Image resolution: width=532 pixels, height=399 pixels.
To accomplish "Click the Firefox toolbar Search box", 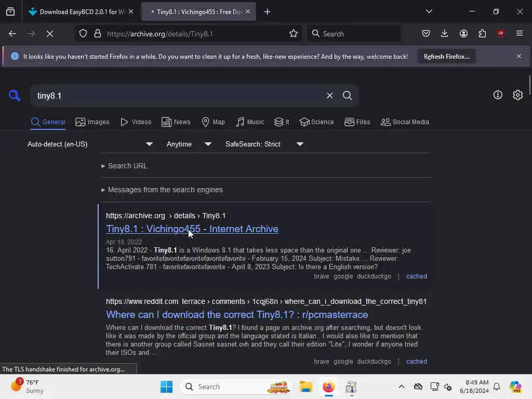I will pyautogui.click(x=353, y=34).
